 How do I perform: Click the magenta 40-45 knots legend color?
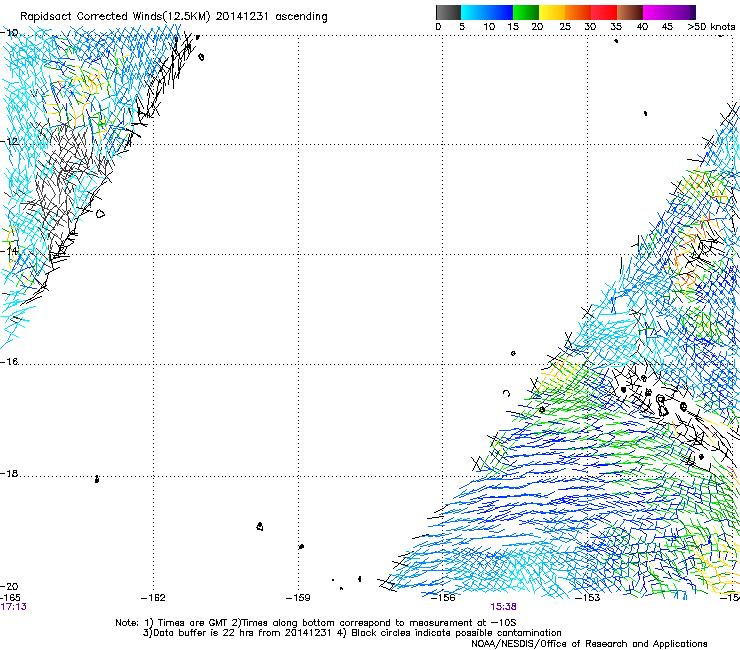coord(656,12)
